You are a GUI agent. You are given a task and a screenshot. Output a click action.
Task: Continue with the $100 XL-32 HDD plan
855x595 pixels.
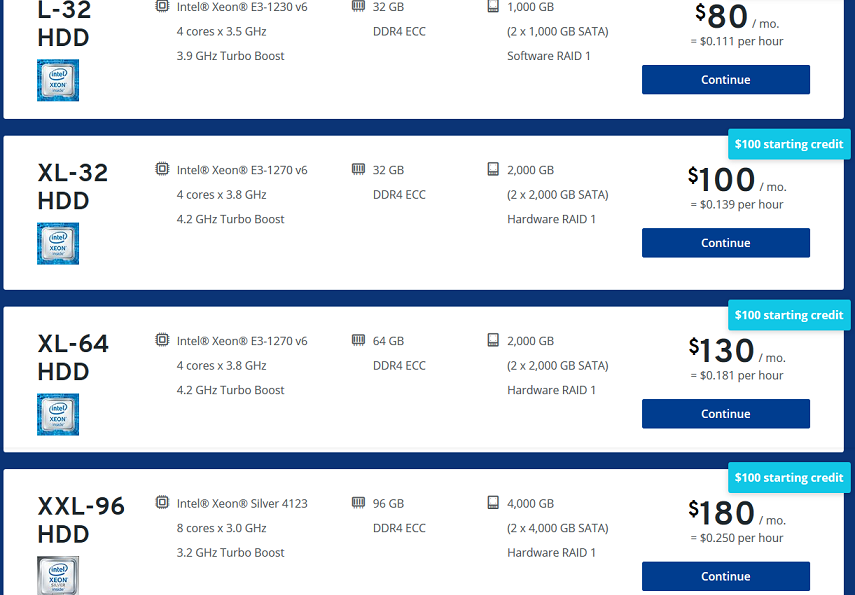coord(726,243)
